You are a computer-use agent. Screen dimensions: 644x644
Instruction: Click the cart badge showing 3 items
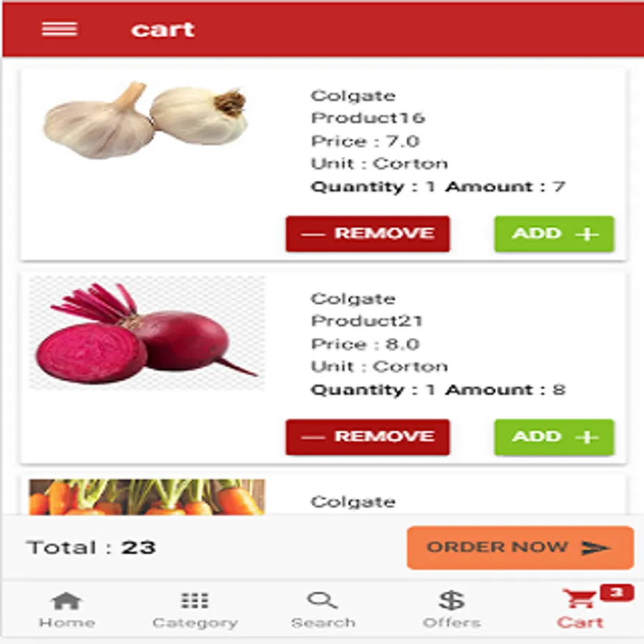pos(617,592)
